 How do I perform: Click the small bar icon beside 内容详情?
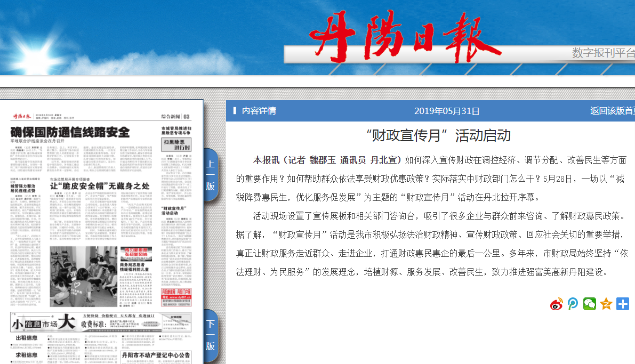tap(235, 111)
